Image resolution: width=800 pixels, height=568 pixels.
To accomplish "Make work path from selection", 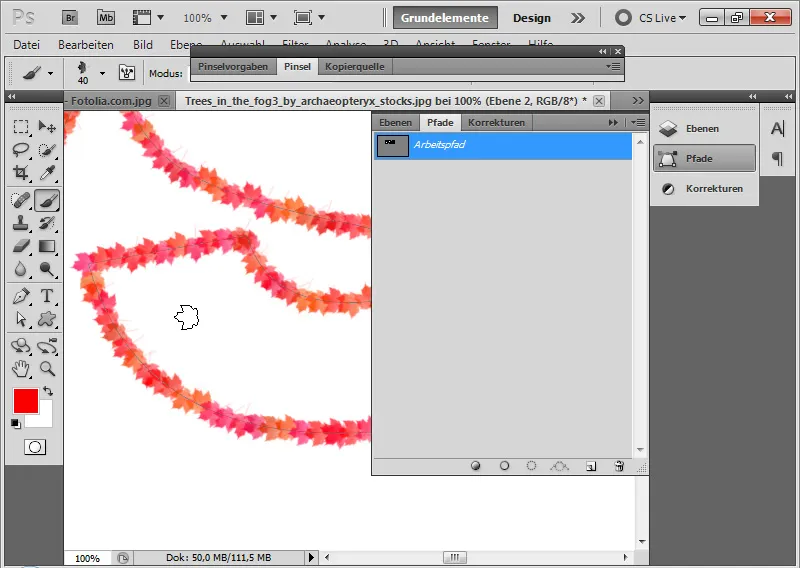I will tap(560, 466).
